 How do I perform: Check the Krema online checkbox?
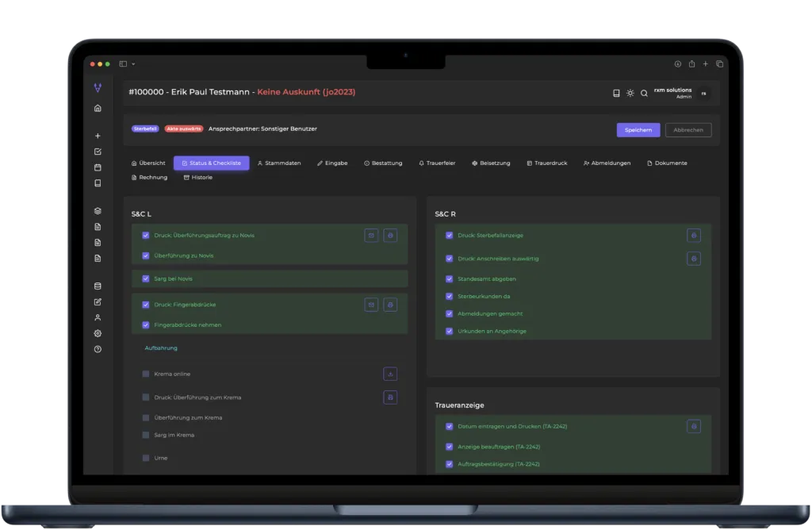pos(146,374)
